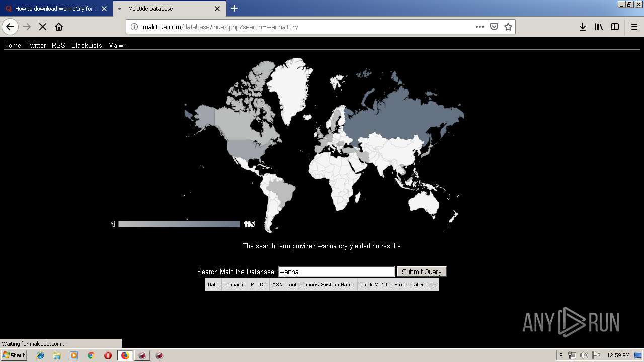Click the forward navigation arrow

coord(27,27)
